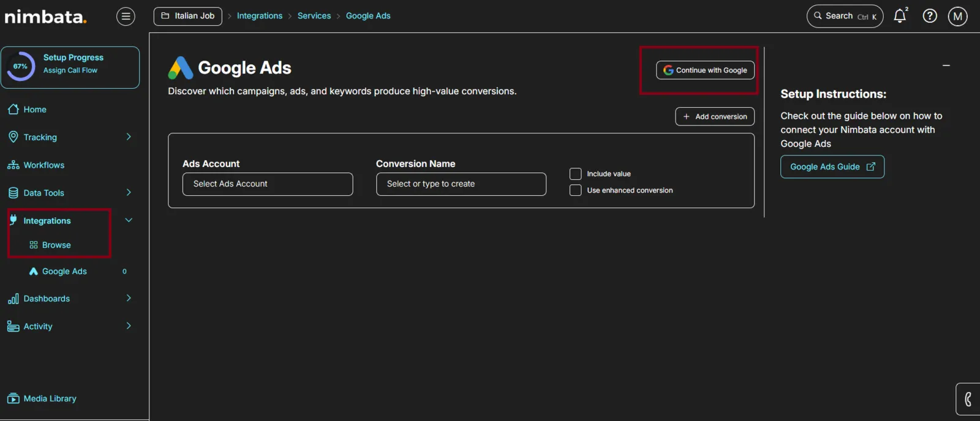Click Continue with Google button
Screen dimensions: 980x421
[705, 70]
